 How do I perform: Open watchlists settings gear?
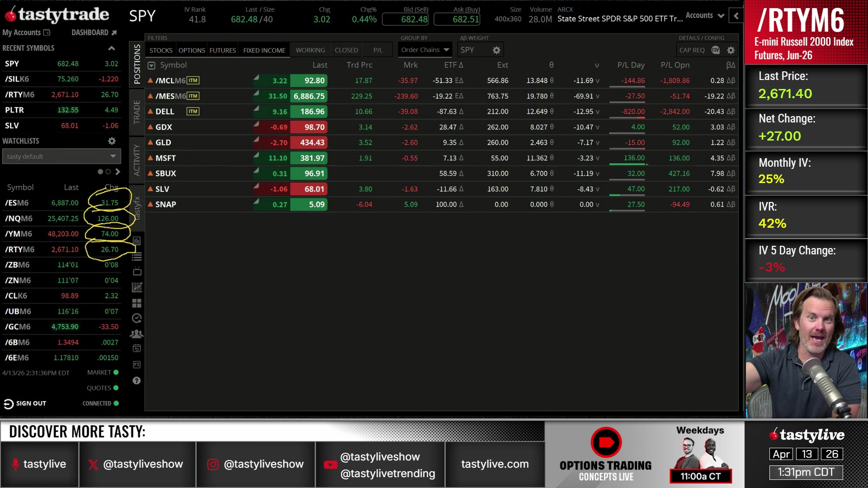pyautogui.click(x=112, y=141)
